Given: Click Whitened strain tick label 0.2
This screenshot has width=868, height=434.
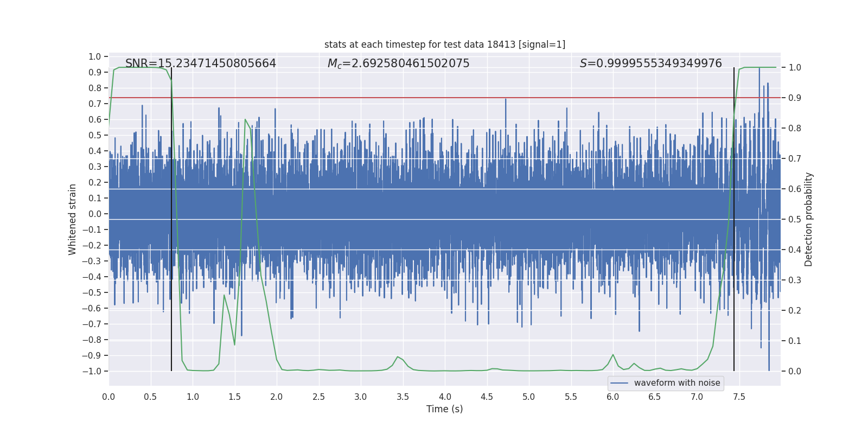Looking at the screenshot, I should pos(95,182).
